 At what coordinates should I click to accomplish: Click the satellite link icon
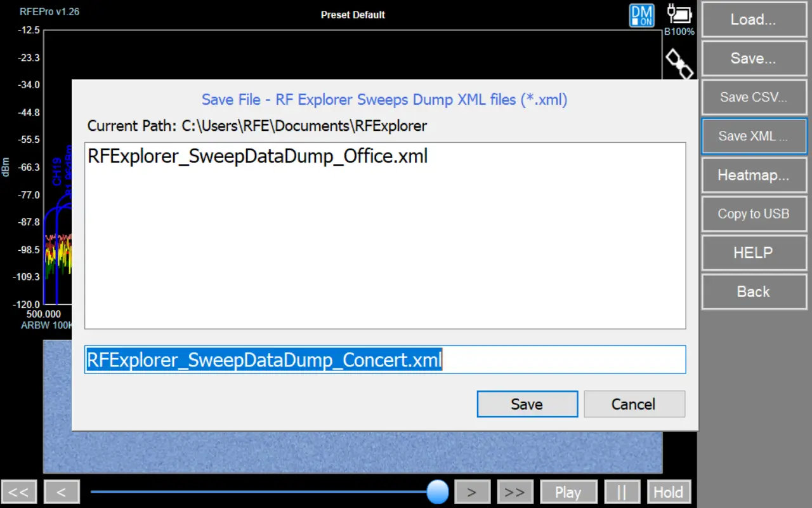(678, 63)
